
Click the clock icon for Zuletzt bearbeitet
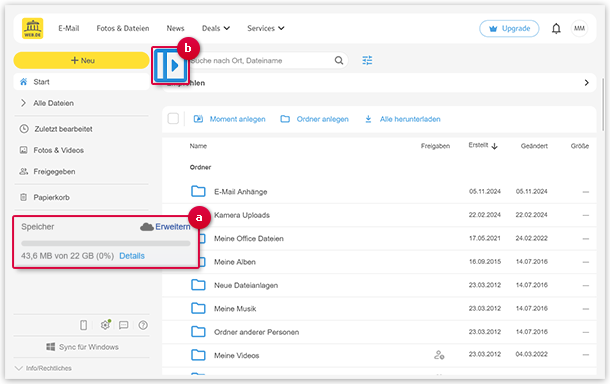[24, 129]
